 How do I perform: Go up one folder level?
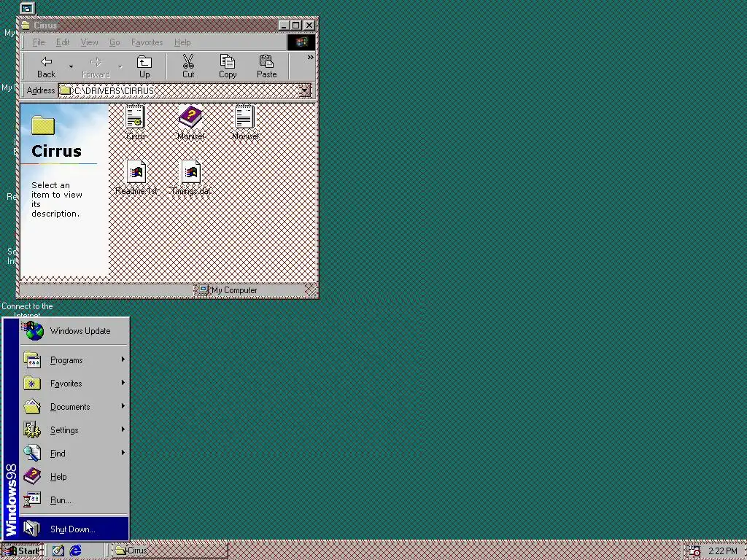144,66
